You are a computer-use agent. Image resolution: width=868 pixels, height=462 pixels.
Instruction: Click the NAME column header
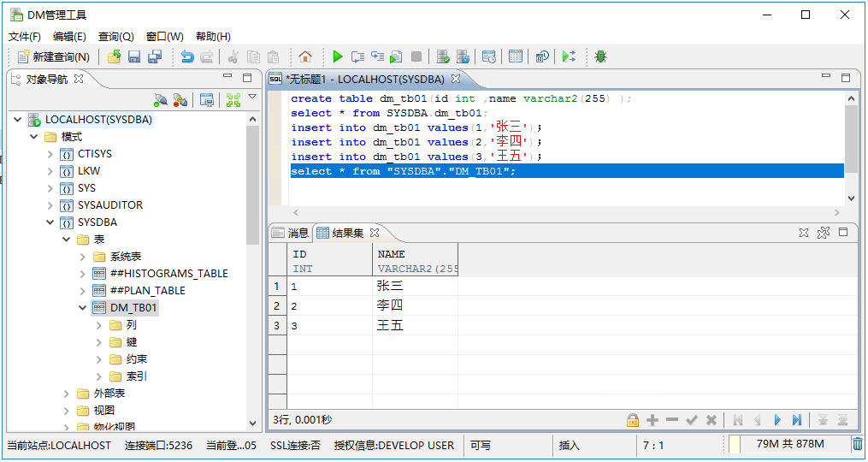415,260
